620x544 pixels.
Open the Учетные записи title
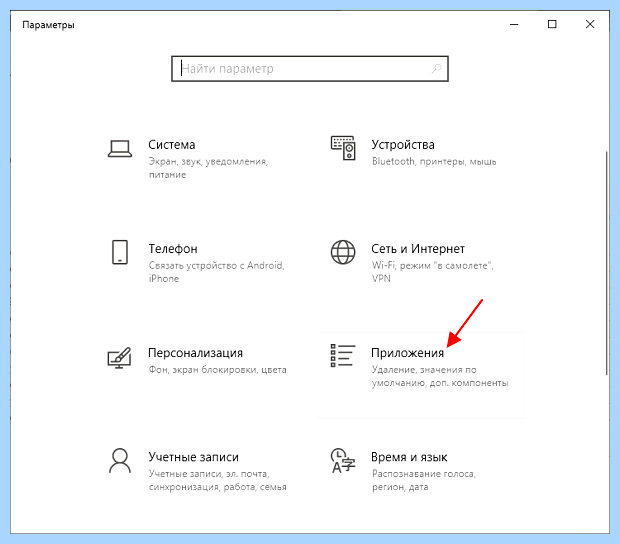[193, 457]
